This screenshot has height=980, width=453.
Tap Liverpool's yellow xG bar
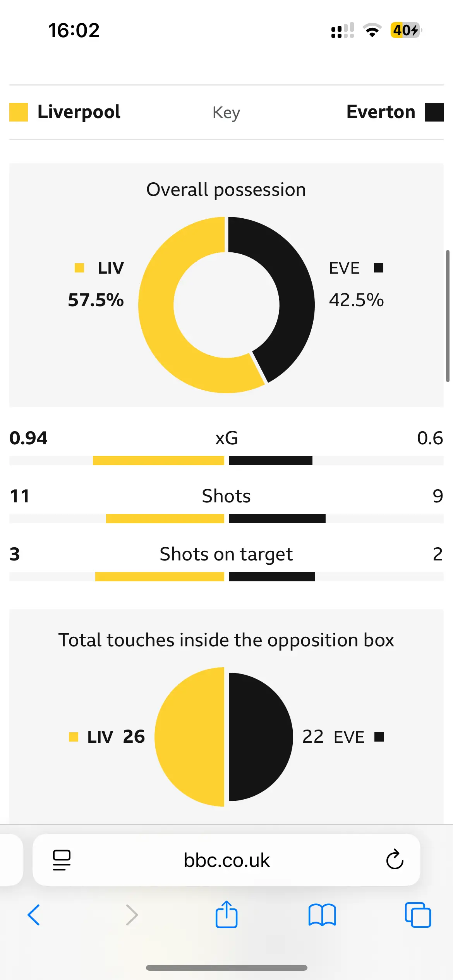point(158,461)
